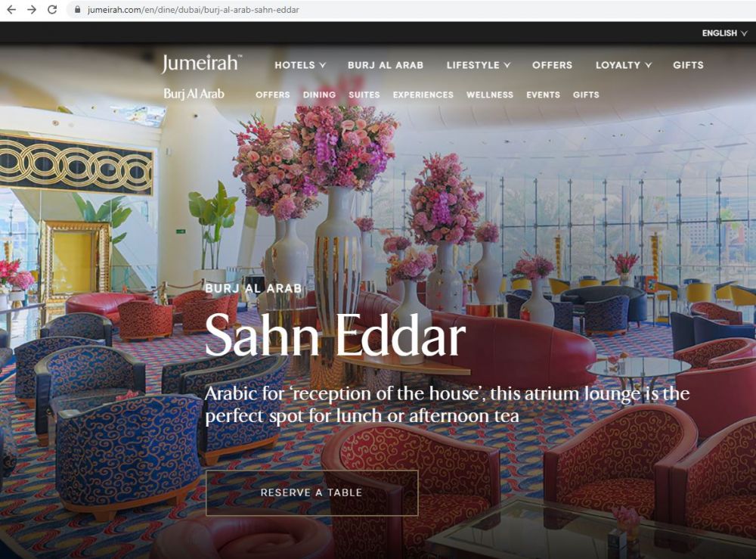
Task: Click the browser address bar URL
Action: [193, 10]
